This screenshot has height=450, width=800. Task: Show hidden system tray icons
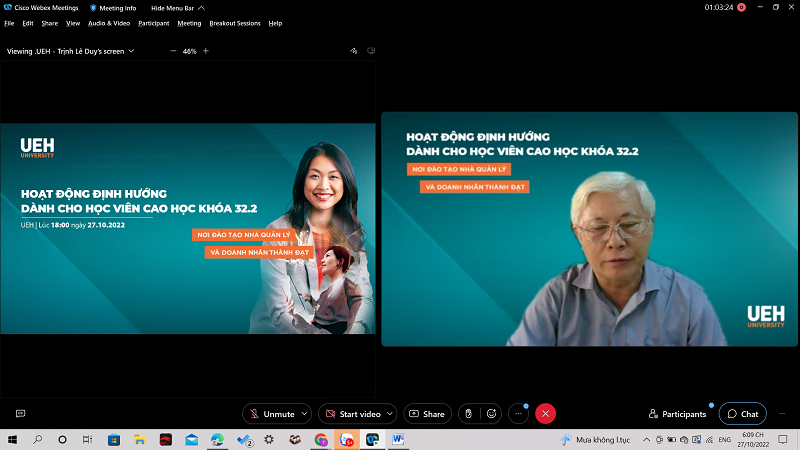pyautogui.click(x=646, y=440)
